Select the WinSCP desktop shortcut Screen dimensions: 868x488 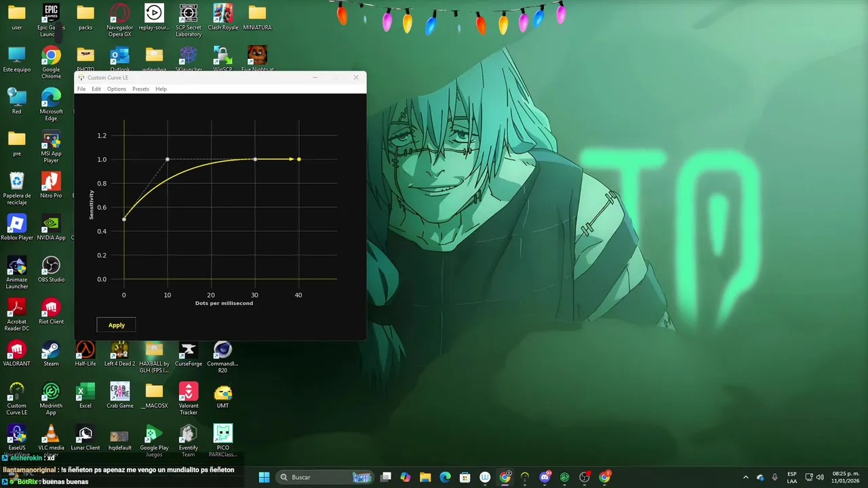tap(223, 58)
